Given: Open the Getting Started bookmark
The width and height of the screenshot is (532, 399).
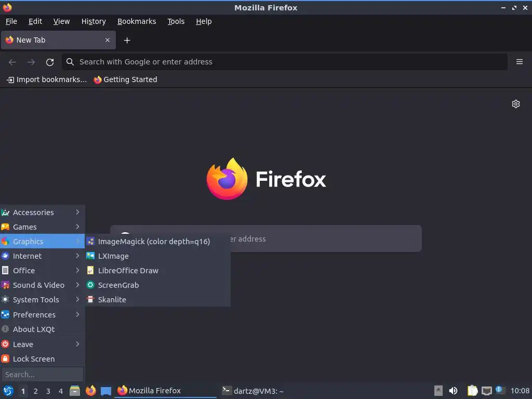Looking at the screenshot, I should [126, 79].
